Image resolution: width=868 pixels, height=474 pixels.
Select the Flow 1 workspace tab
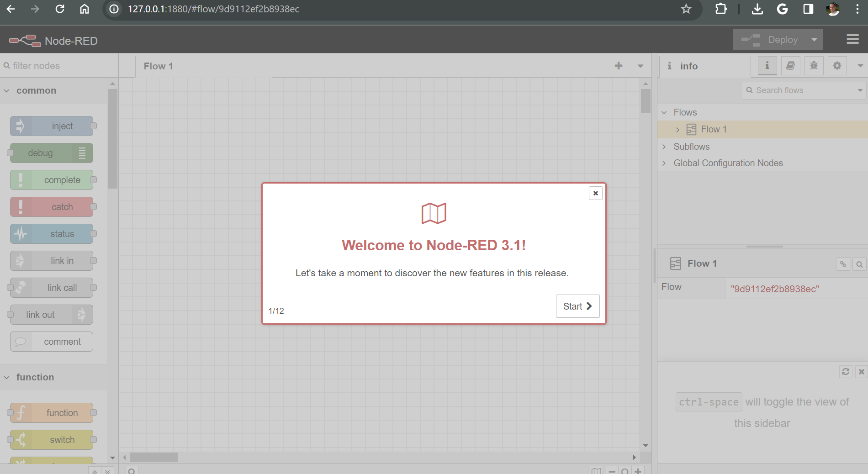(x=204, y=66)
